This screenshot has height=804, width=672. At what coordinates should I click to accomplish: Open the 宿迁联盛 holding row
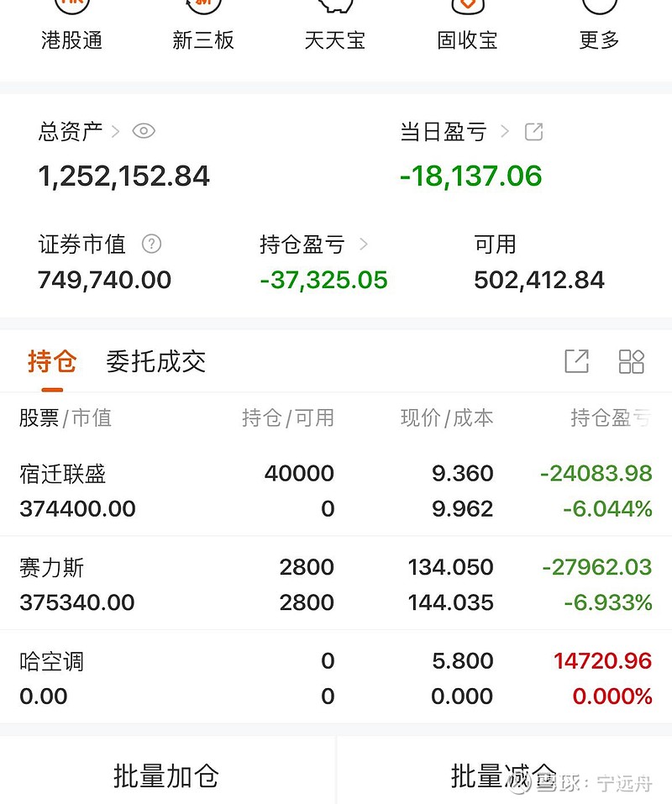[336, 491]
